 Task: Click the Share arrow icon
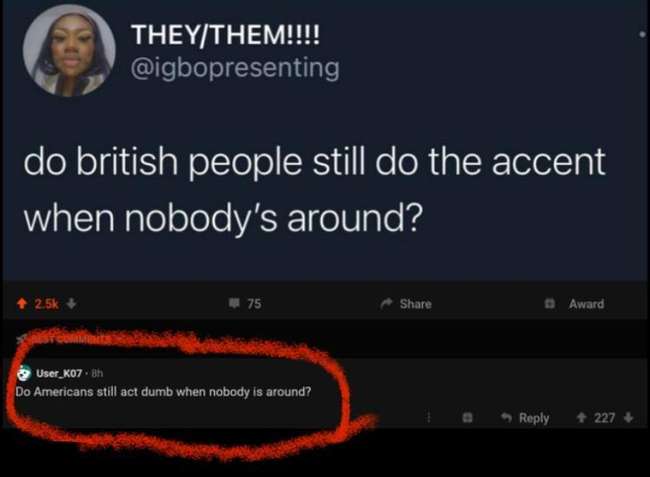click(x=386, y=304)
